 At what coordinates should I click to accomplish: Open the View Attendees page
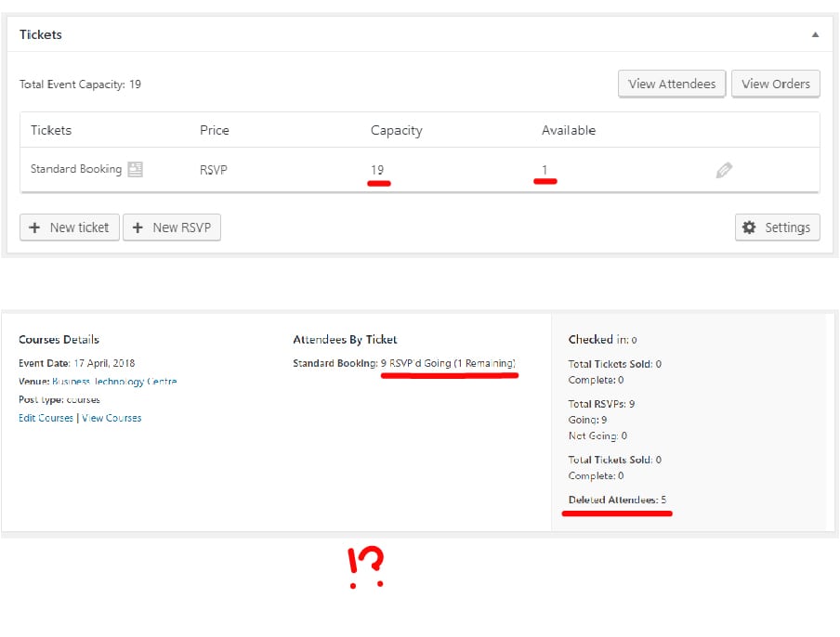pyautogui.click(x=672, y=84)
